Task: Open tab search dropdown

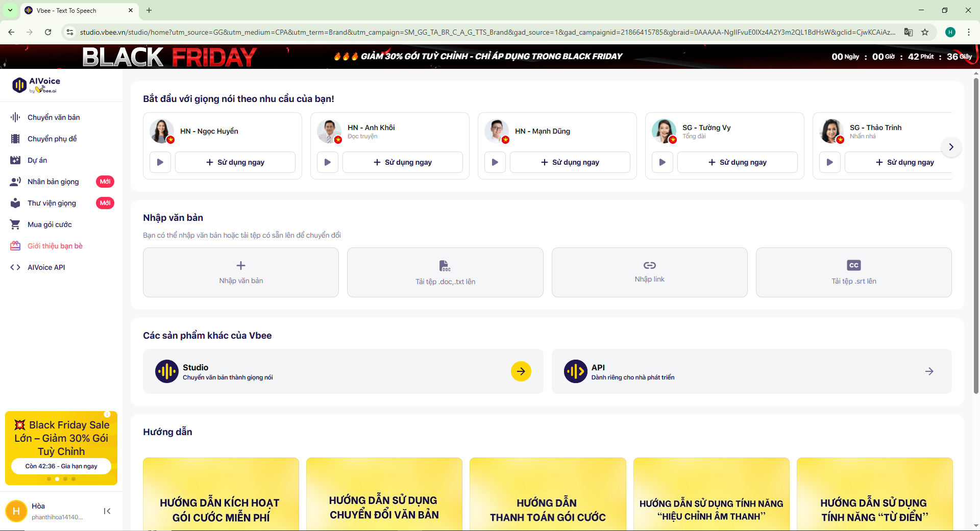Action: [x=10, y=10]
